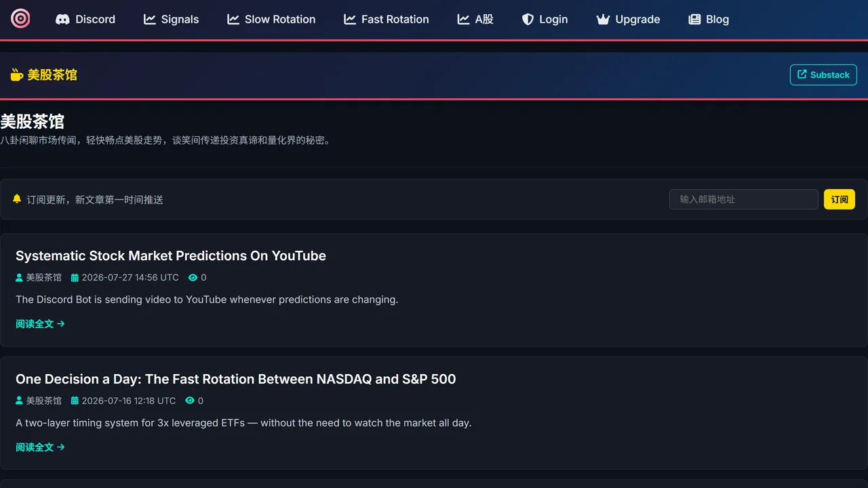Go to Fast Rotation page
Viewport: 868px width, 488px height.
(x=387, y=20)
